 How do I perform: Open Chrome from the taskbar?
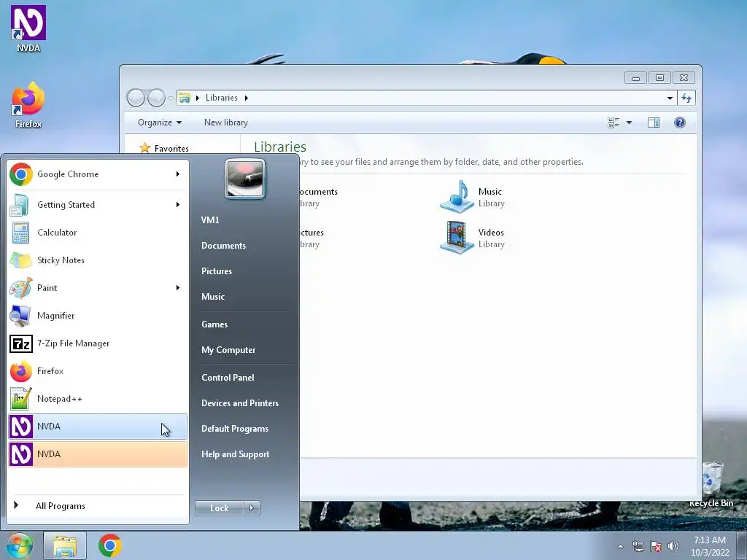(110, 545)
